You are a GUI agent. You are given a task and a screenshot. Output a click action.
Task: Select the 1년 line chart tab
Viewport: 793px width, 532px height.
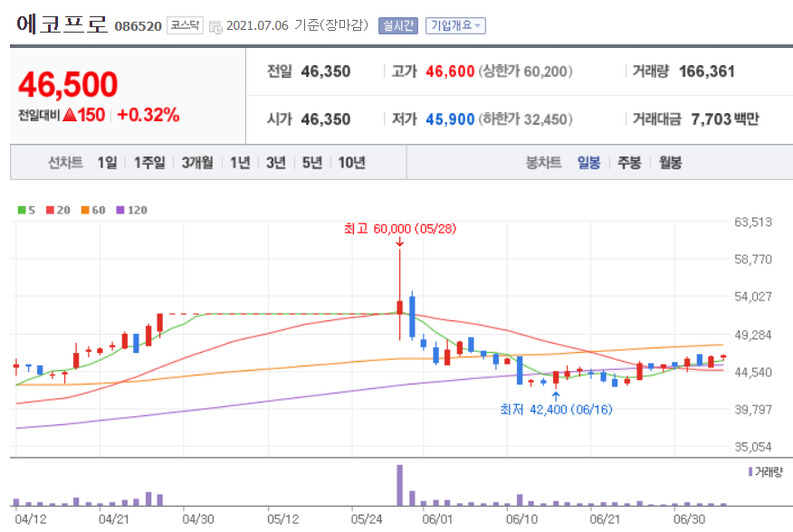240,163
